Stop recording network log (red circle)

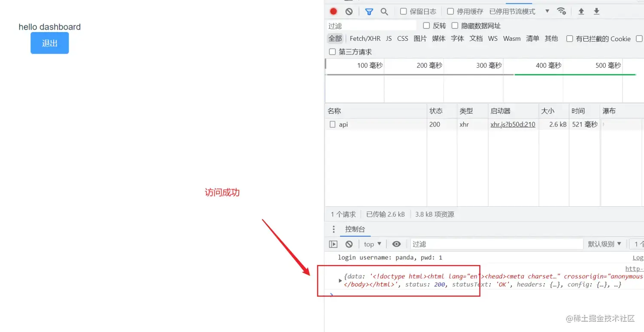pyautogui.click(x=334, y=12)
